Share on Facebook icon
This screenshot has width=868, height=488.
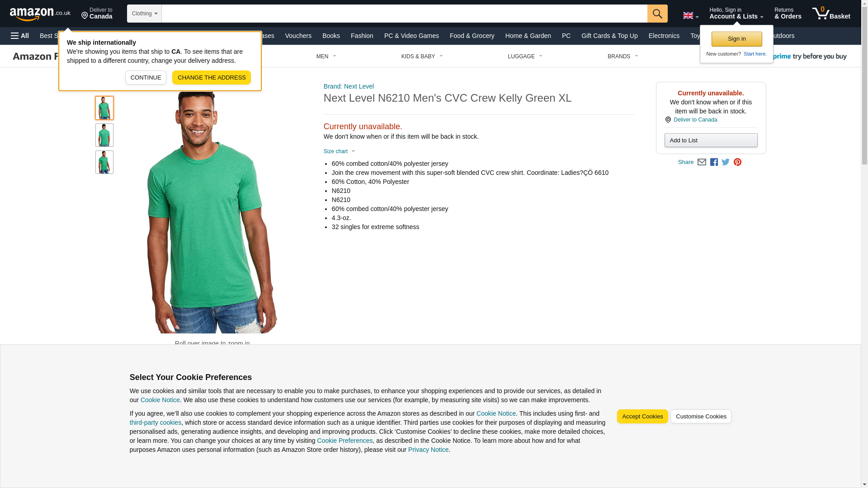(x=713, y=162)
